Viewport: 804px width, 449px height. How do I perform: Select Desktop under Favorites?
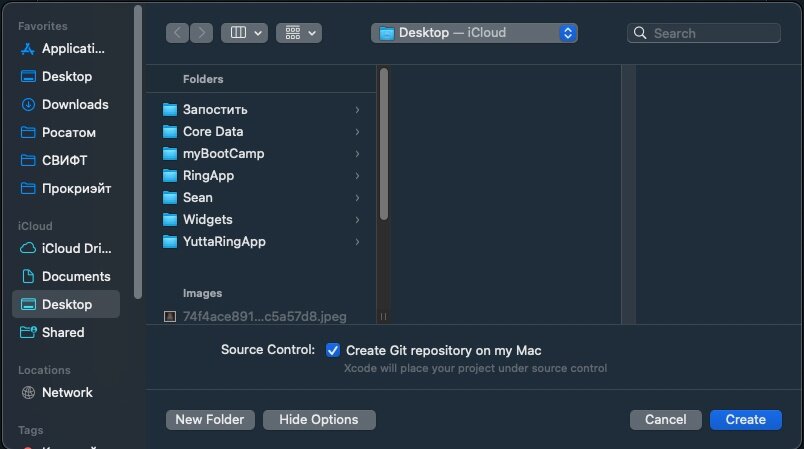click(66, 76)
